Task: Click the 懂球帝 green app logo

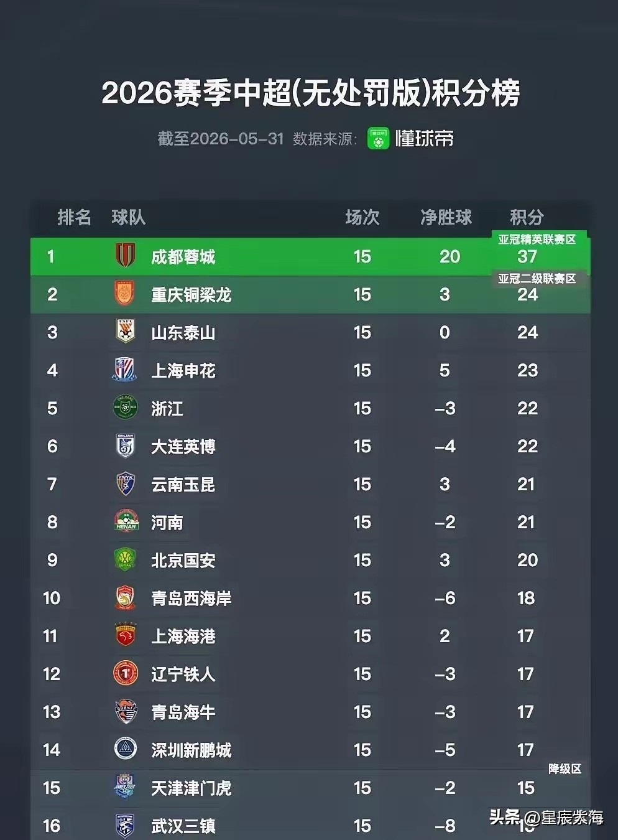Action: [x=378, y=138]
